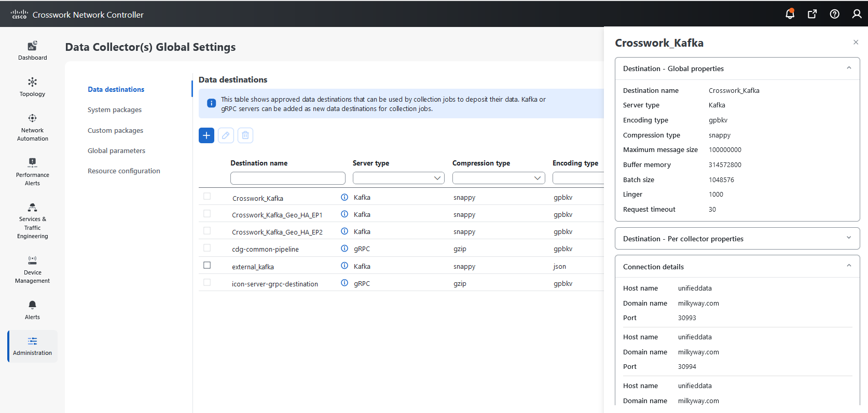Click the Buffer memory value 314572800
This screenshot has height=413, width=868.
tap(725, 164)
